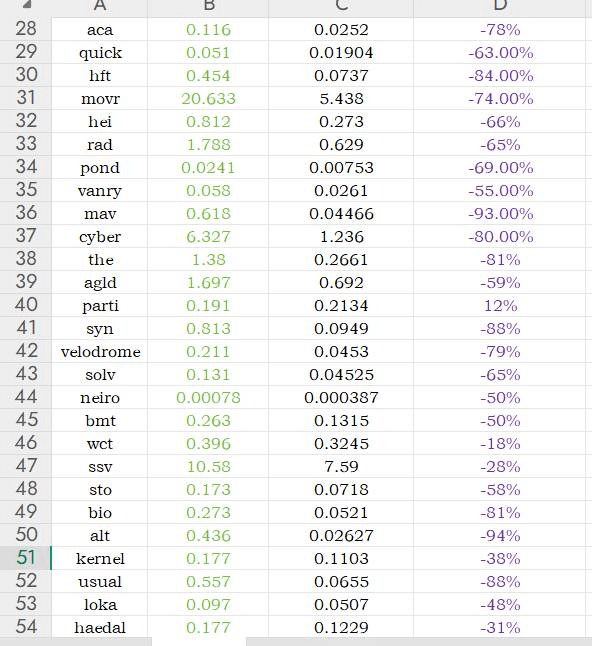Click the cell showing 0.000387
This screenshot has height=646, width=592.
(341, 398)
